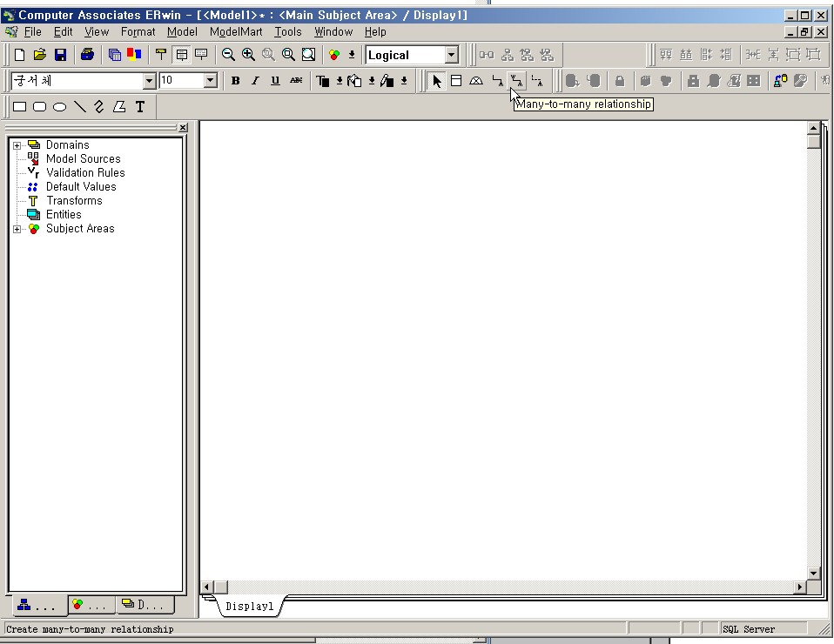Choose the straight line drawing tool
This screenshot has height=644, width=834.
tap(80, 107)
